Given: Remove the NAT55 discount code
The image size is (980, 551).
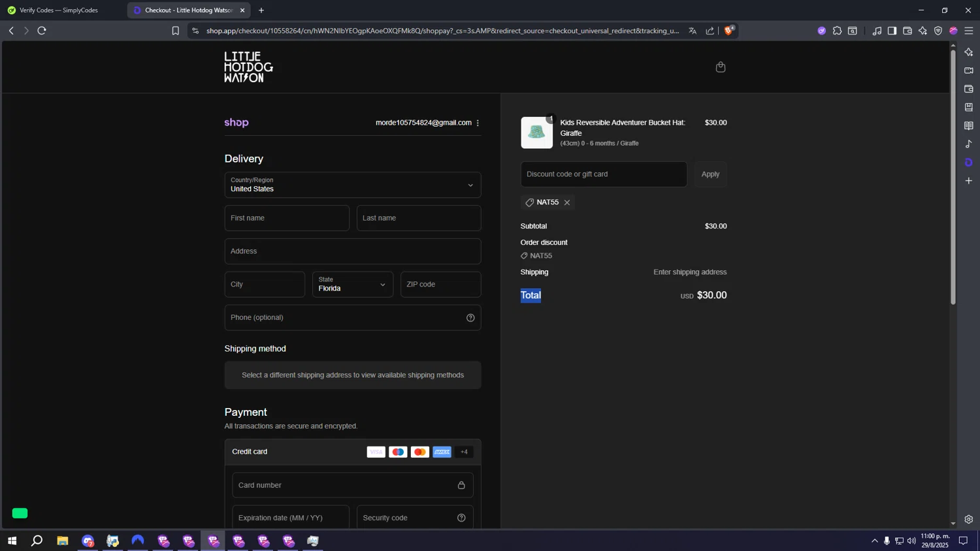Looking at the screenshot, I should click(x=567, y=202).
